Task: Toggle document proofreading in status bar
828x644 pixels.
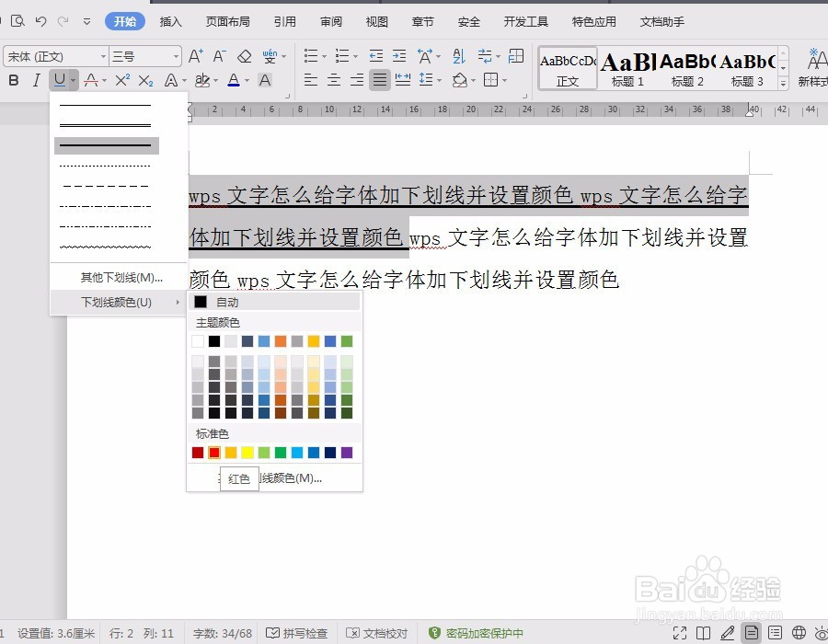Action: point(376,633)
